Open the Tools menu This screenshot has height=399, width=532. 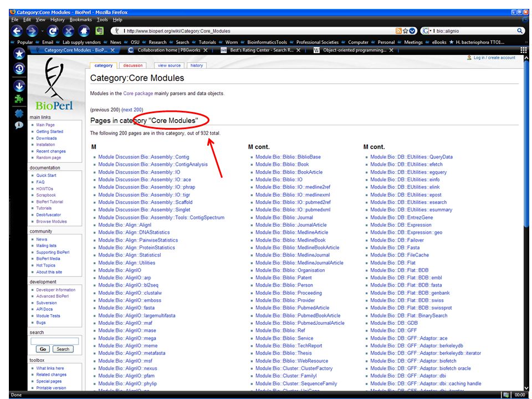(102, 20)
